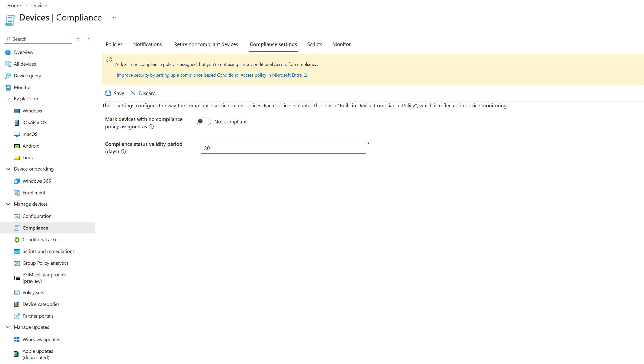Viewport: 644px width, 364px height.
Task: Open the Device query sidebar icon
Action: point(8,76)
